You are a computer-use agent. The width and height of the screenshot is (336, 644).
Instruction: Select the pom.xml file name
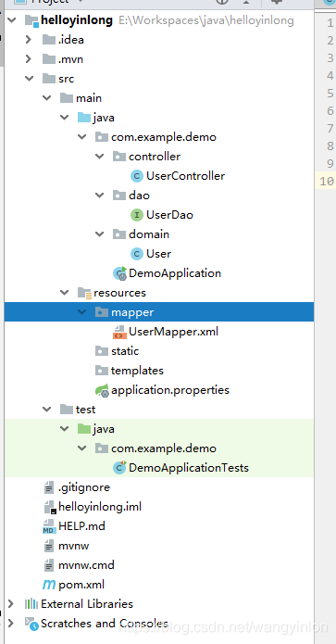pos(81,585)
